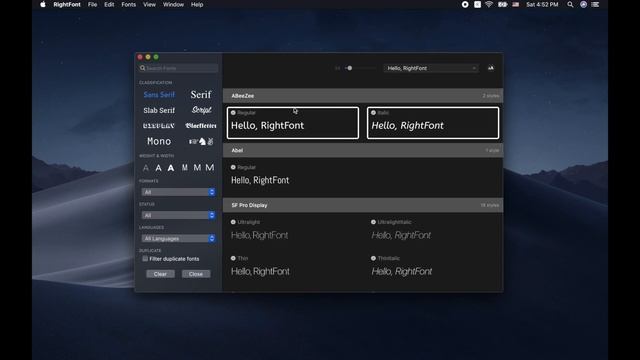Screen dimensions: 640x360
Task: Click in the Search Fonts field
Action: tap(178, 68)
